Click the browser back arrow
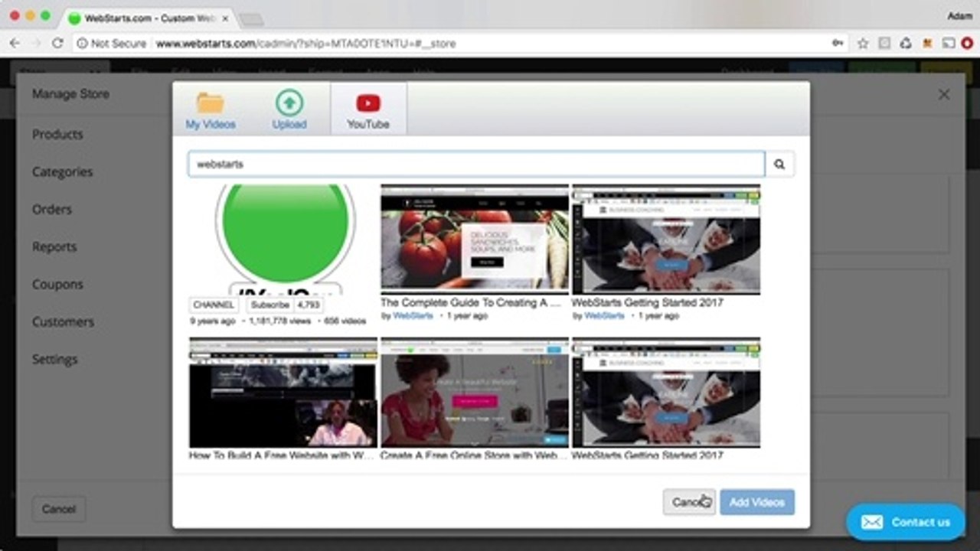 click(15, 44)
